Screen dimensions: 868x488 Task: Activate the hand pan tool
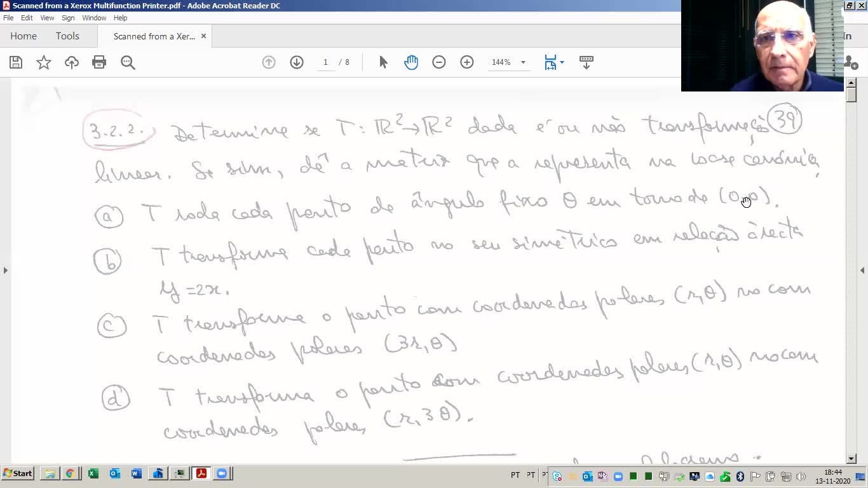tap(411, 62)
